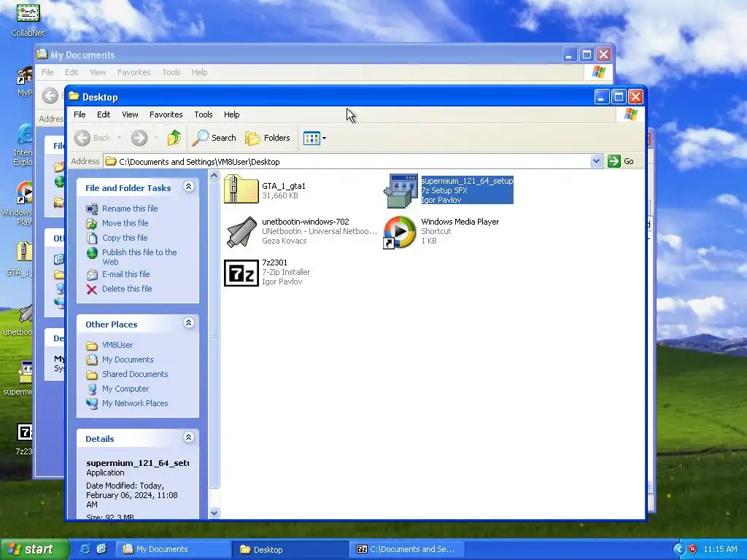The height and width of the screenshot is (560, 747).
Task: Collapse the File and Folder Tasks panel
Action: pyautogui.click(x=189, y=187)
